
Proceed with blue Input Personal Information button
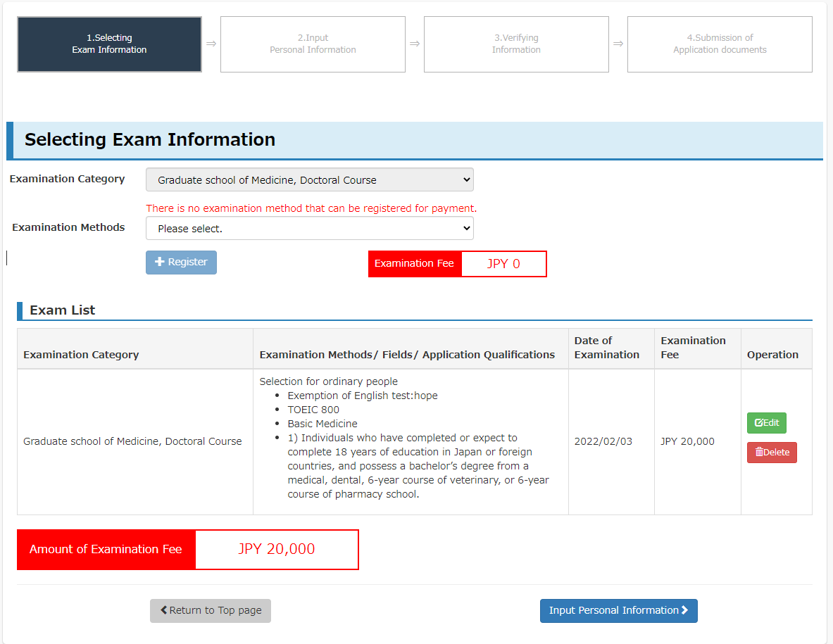click(x=618, y=611)
